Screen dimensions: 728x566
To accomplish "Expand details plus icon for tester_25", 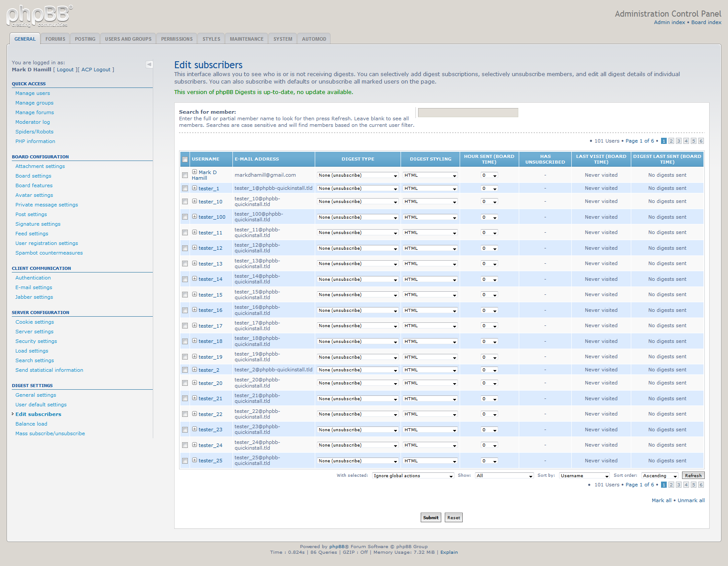I will pos(194,460).
